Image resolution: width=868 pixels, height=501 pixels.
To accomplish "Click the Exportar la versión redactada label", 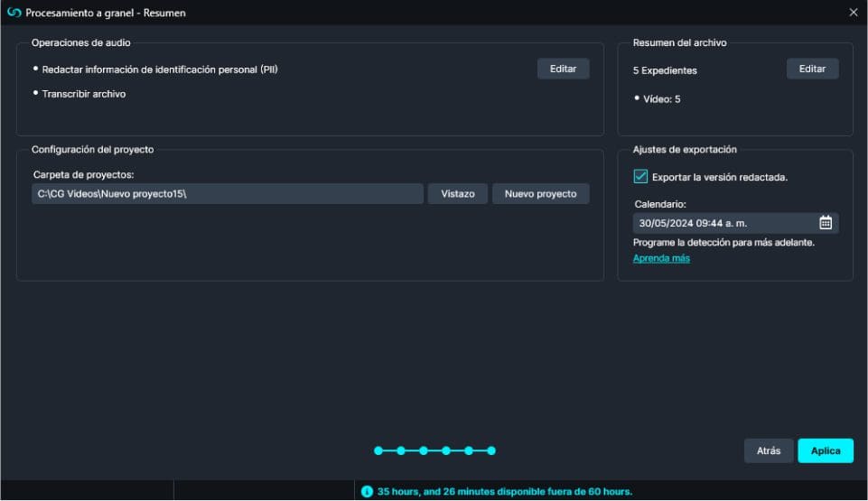I will 720,177.
